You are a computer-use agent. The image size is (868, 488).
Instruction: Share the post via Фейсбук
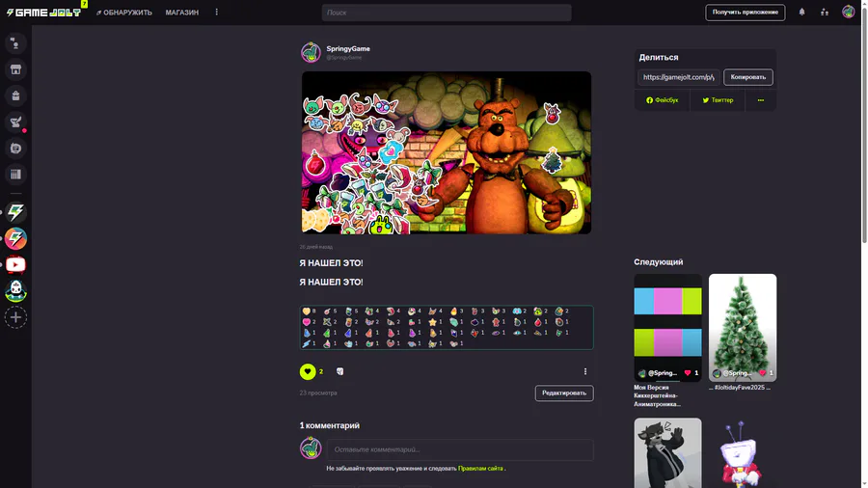[x=662, y=100]
